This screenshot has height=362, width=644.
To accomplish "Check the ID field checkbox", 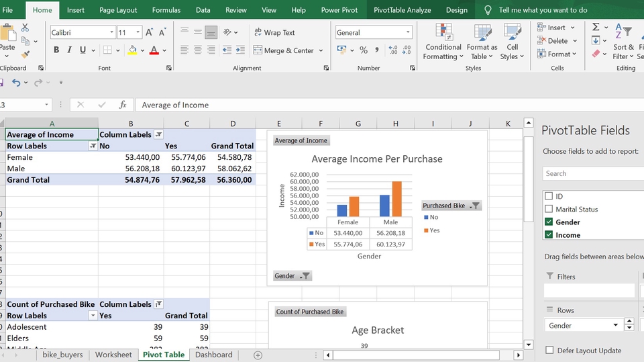I will (x=549, y=196).
